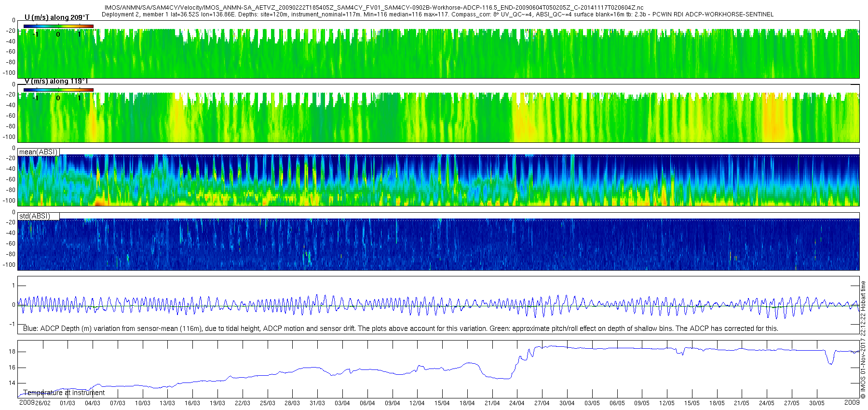The width and height of the screenshot is (868, 410).
Task: Click the year 2009 label at right end
Action: point(852,402)
